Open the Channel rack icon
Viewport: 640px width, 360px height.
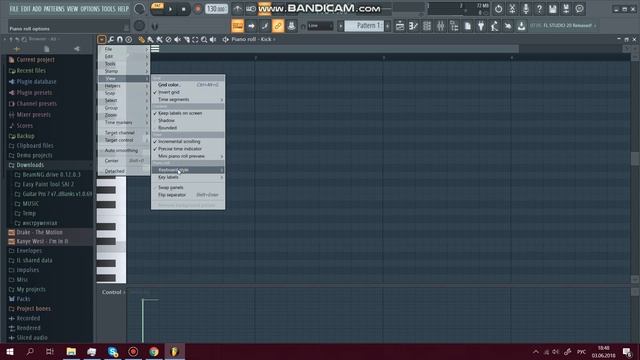click(427, 26)
